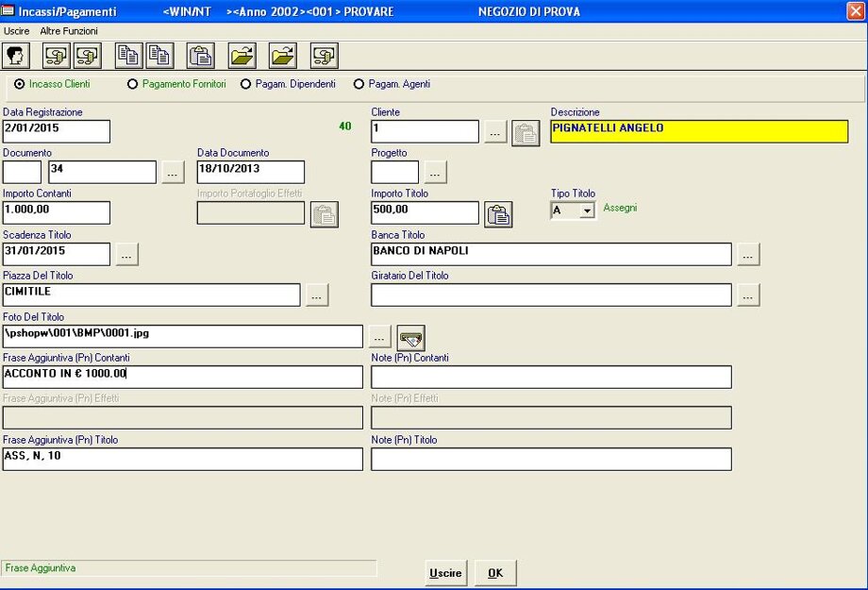Open lookup browse button for Banca Titolo
Screen dimensions: 868x590
pyautogui.click(x=748, y=255)
